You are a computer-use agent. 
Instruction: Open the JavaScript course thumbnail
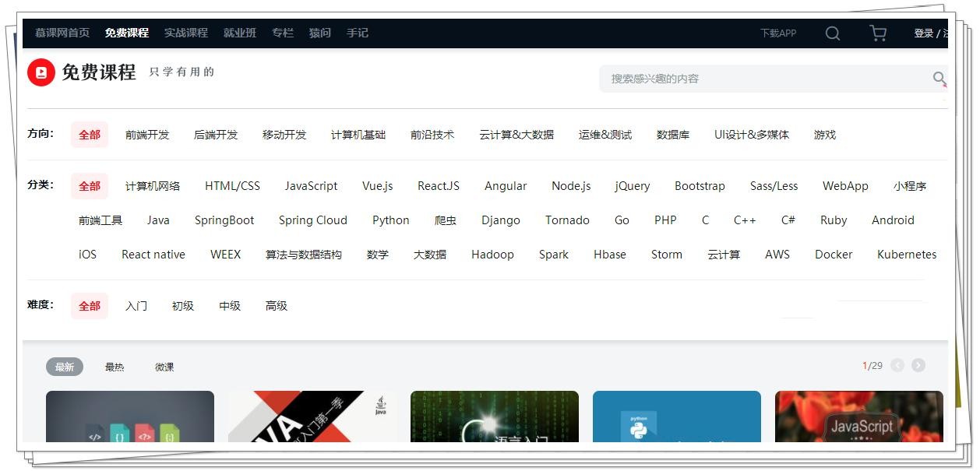click(x=858, y=417)
